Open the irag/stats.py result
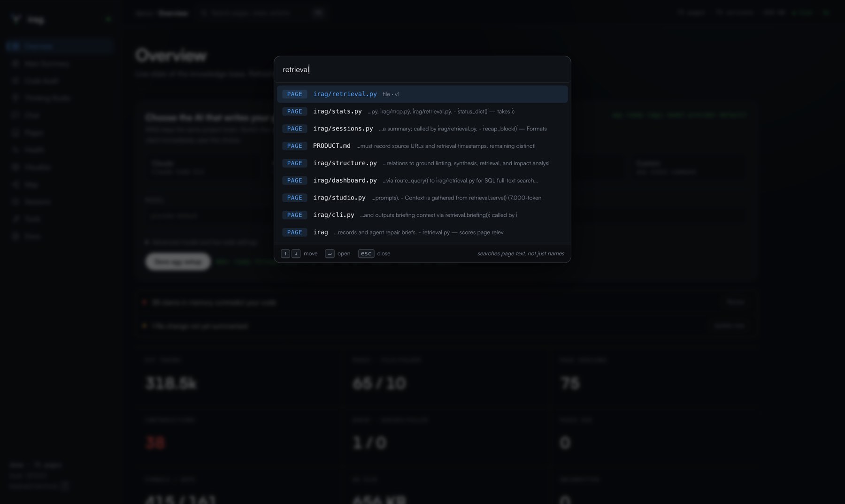845x504 pixels. click(x=422, y=111)
